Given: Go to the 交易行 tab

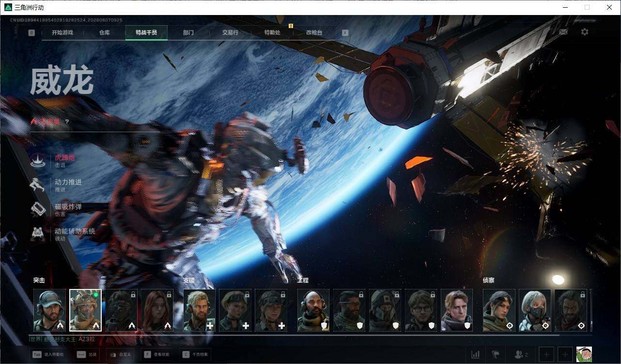Looking at the screenshot, I should [230, 32].
